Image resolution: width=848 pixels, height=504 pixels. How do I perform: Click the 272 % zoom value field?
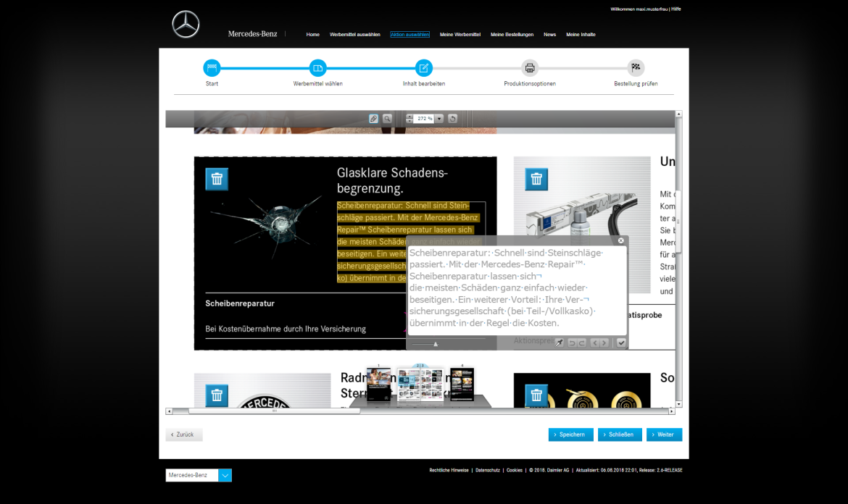pos(425,119)
